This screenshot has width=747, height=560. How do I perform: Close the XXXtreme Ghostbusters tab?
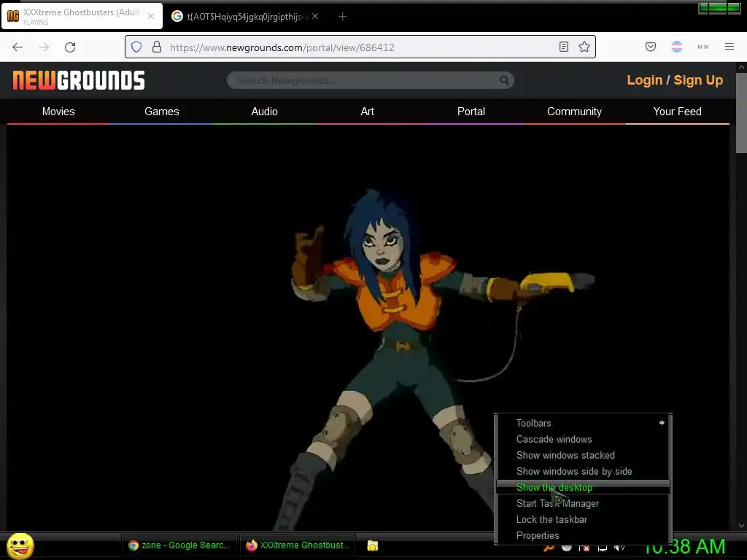[150, 16]
